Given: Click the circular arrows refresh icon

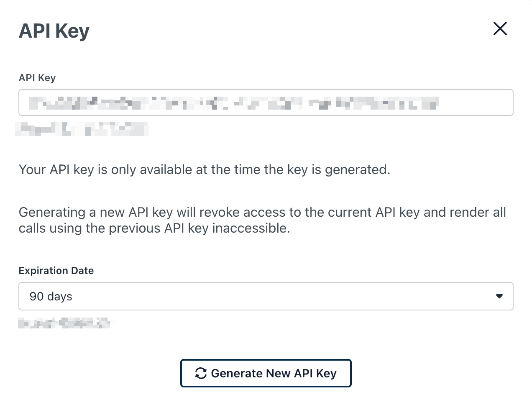Looking at the screenshot, I should coord(201,373).
